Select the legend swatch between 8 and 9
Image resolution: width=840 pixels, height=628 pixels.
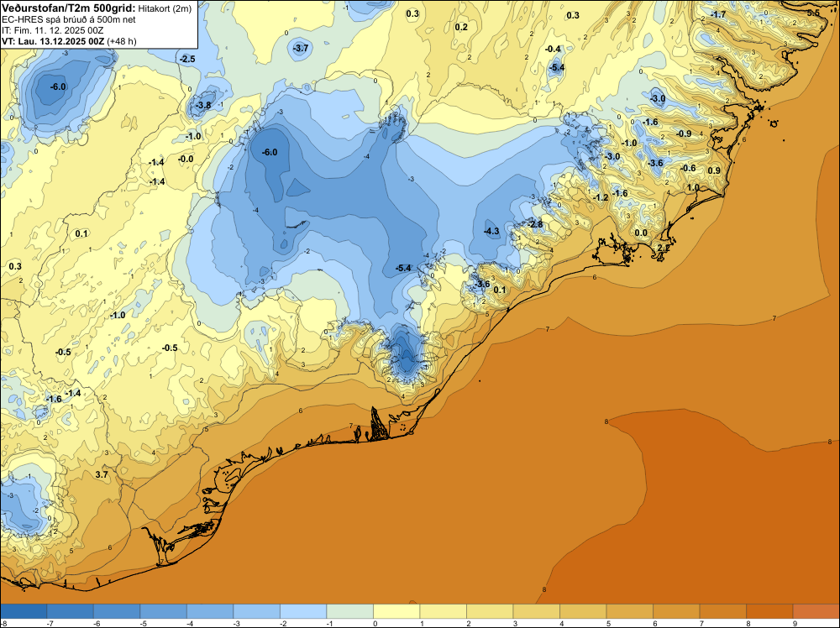click(769, 611)
